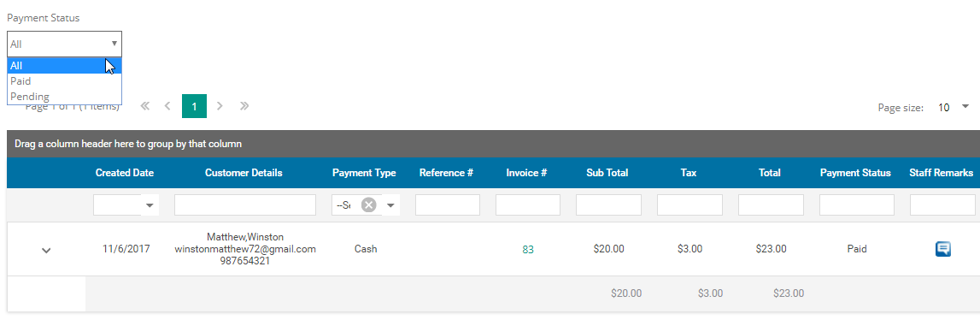Focus the Staff Remarks filter field
The height and width of the screenshot is (320, 980).
[942, 204]
